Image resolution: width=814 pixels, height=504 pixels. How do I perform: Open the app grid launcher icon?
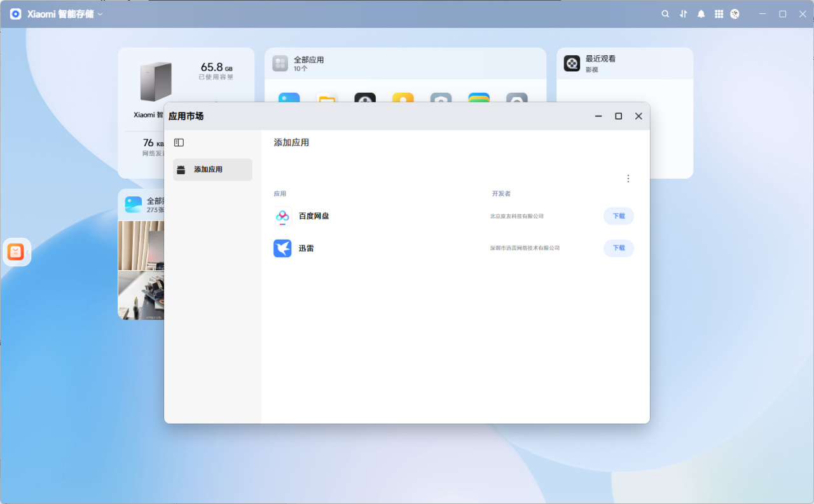tap(719, 14)
